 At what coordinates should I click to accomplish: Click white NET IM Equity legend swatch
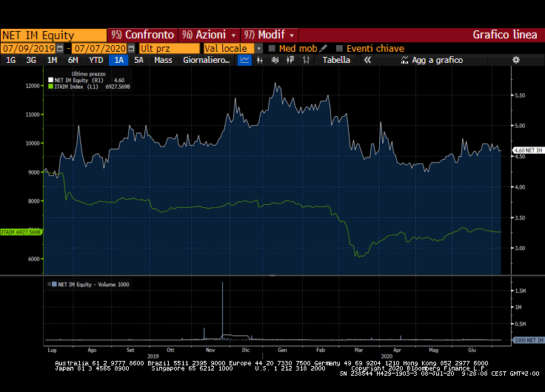click(x=50, y=80)
